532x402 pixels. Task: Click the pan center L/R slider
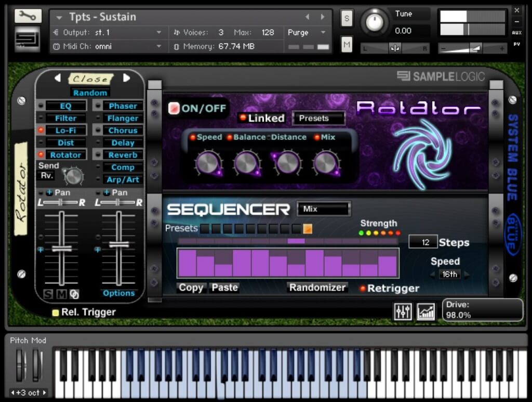tap(395, 48)
